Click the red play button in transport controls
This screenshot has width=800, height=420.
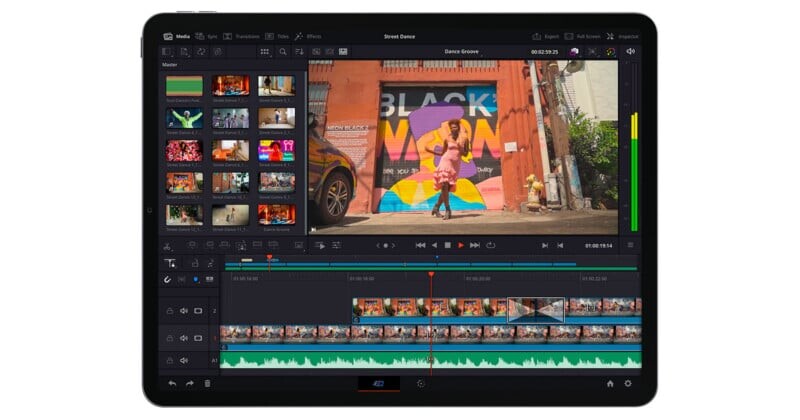pyautogui.click(x=461, y=245)
